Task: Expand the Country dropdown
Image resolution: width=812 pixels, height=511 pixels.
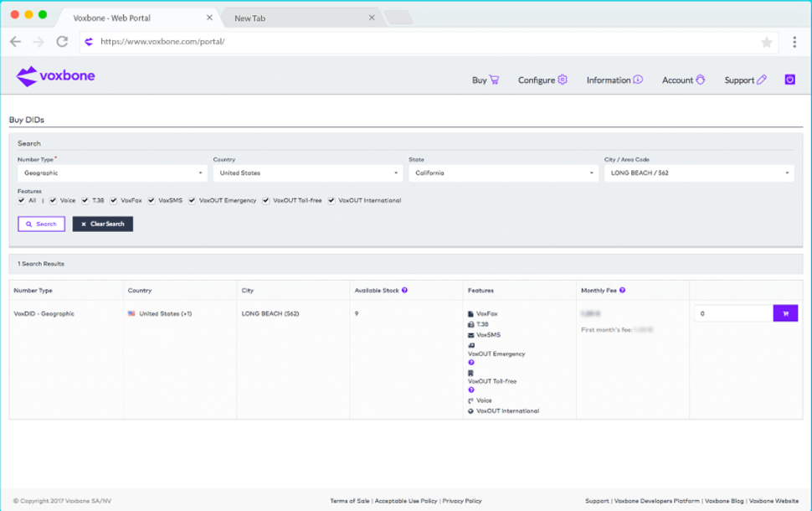Action: click(307, 173)
